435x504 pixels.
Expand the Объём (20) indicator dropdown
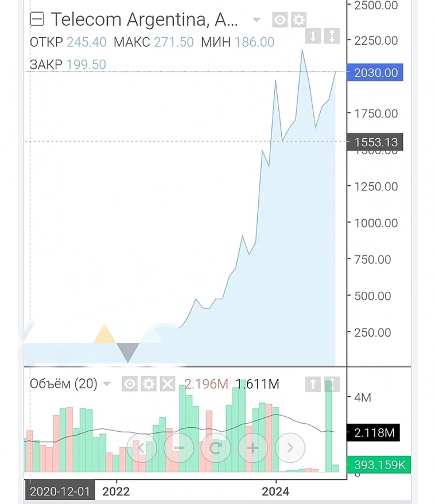tap(107, 384)
